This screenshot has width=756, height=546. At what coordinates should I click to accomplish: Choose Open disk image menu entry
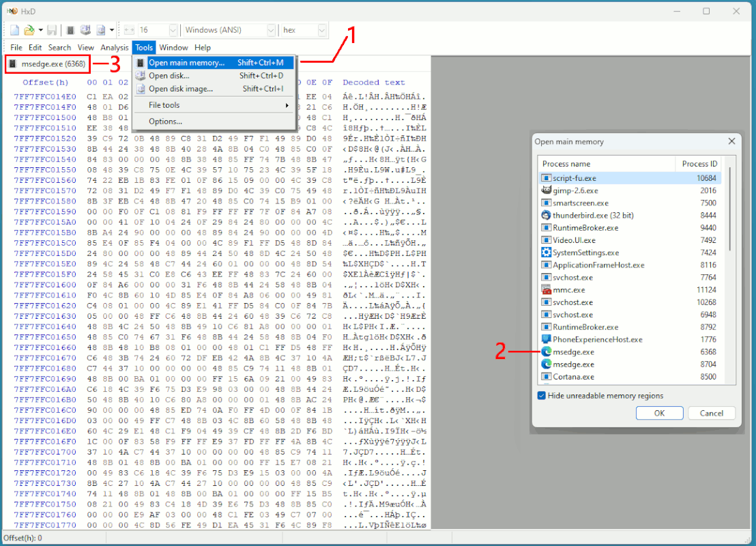(x=214, y=89)
